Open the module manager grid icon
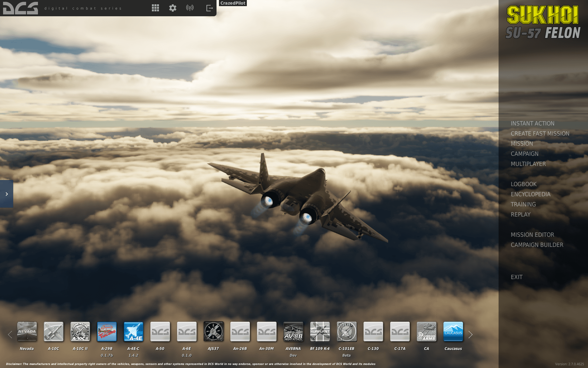The width and height of the screenshot is (588, 368). pos(155,8)
